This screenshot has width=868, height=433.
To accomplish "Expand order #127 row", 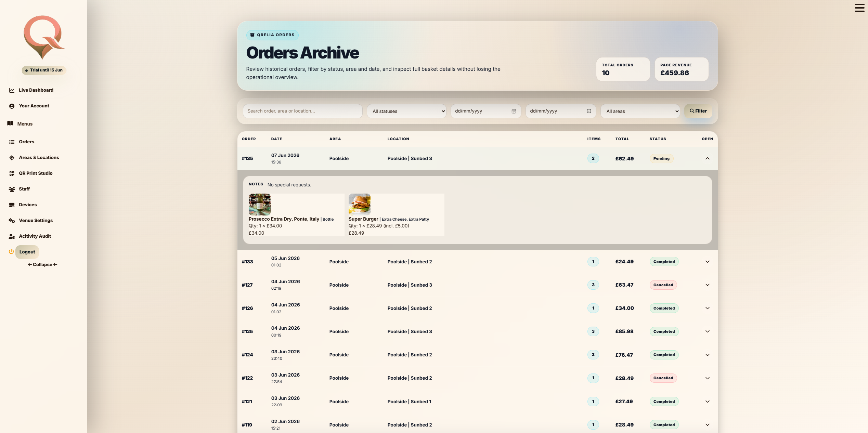I will point(707,285).
